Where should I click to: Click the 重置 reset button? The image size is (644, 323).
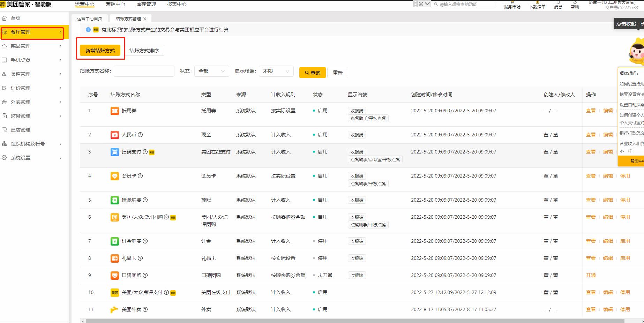338,73
